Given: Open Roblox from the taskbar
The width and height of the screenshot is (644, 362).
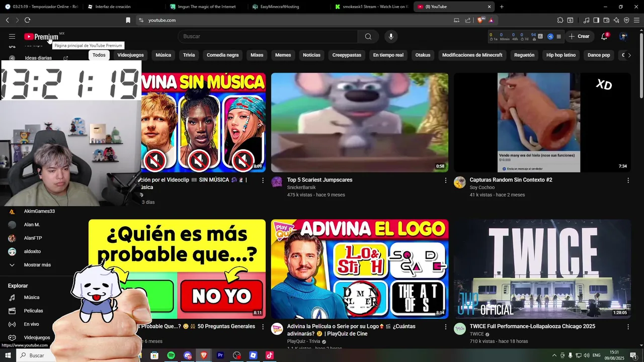Looking at the screenshot, I should (x=253, y=355).
